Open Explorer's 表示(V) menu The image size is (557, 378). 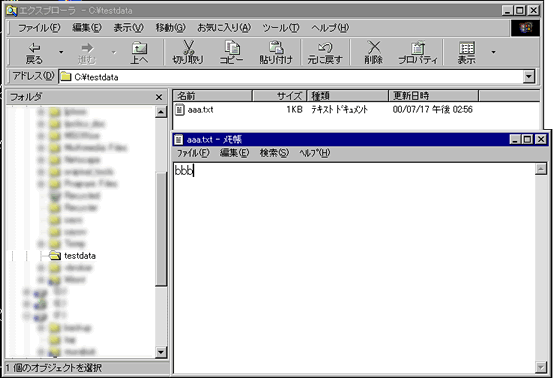point(129,27)
